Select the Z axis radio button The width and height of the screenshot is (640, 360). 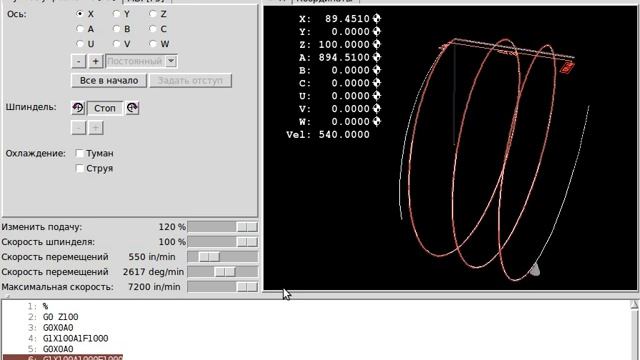[153, 14]
